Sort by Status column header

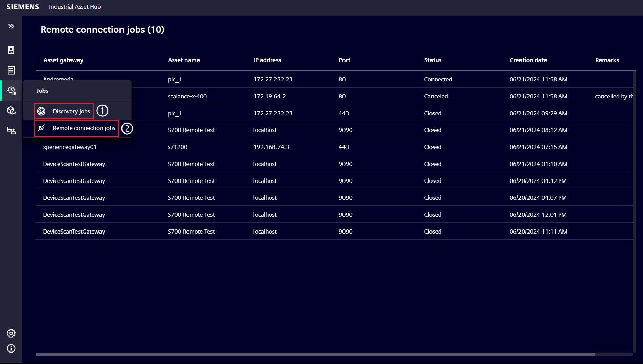[433, 60]
